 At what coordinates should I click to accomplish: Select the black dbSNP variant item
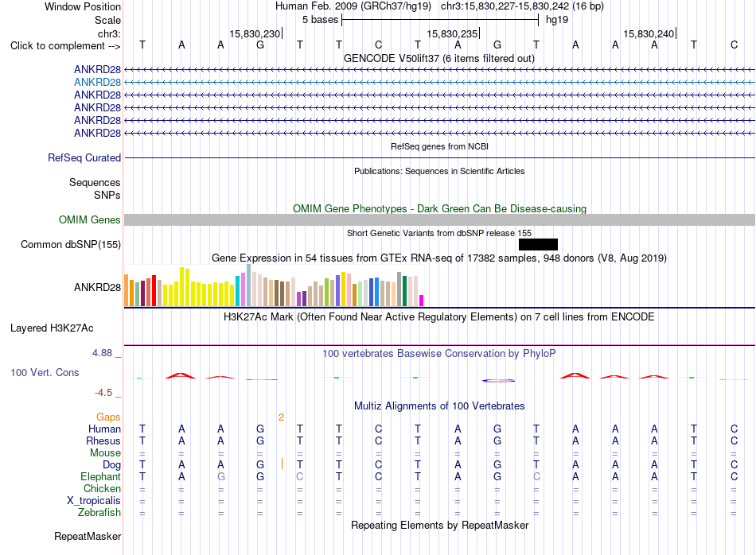[538, 244]
